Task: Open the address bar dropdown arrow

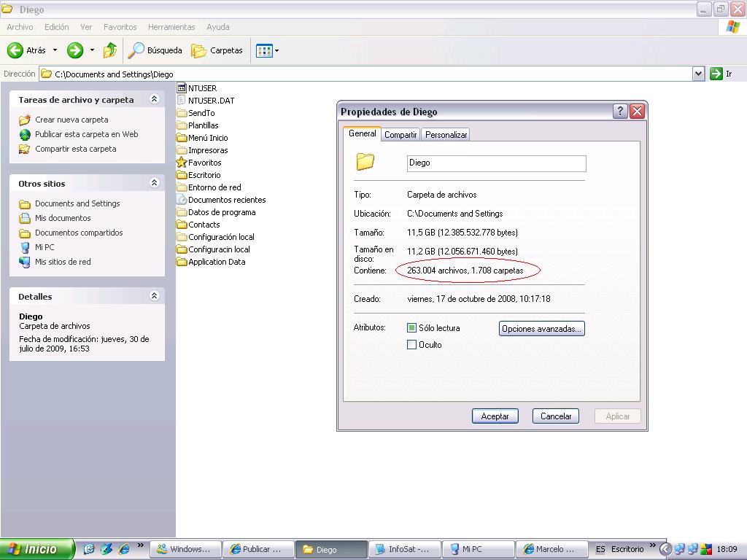Action: pos(698,74)
